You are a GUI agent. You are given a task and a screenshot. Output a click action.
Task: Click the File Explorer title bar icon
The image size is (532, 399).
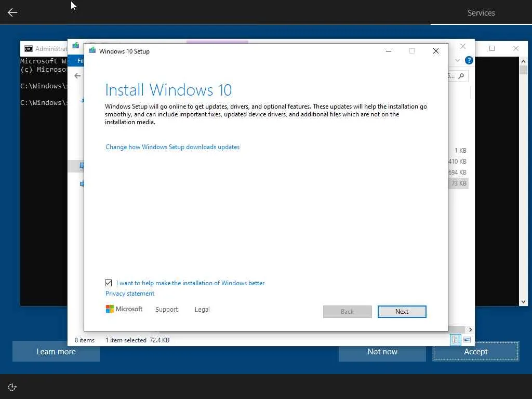pyautogui.click(x=76, y=46)
